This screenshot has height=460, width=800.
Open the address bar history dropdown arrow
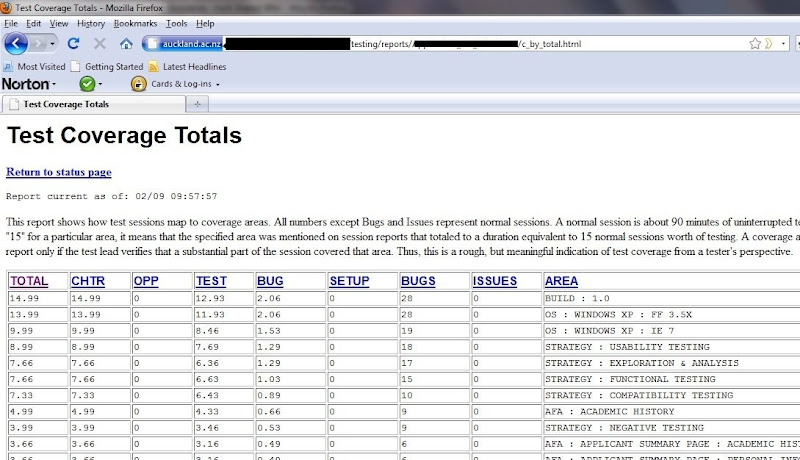[x=783, y=44]
